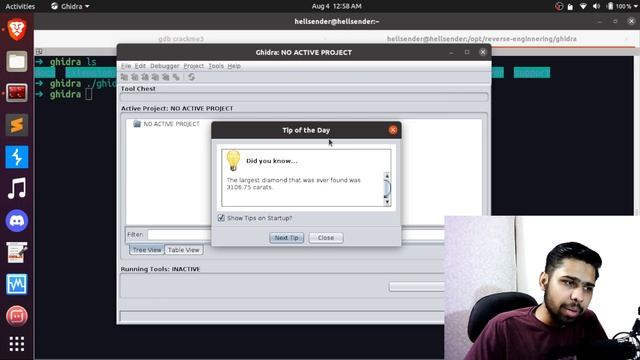Open the Tools menu
The image size is (640, 360).
pyautogui.click(x=216, y=66)
